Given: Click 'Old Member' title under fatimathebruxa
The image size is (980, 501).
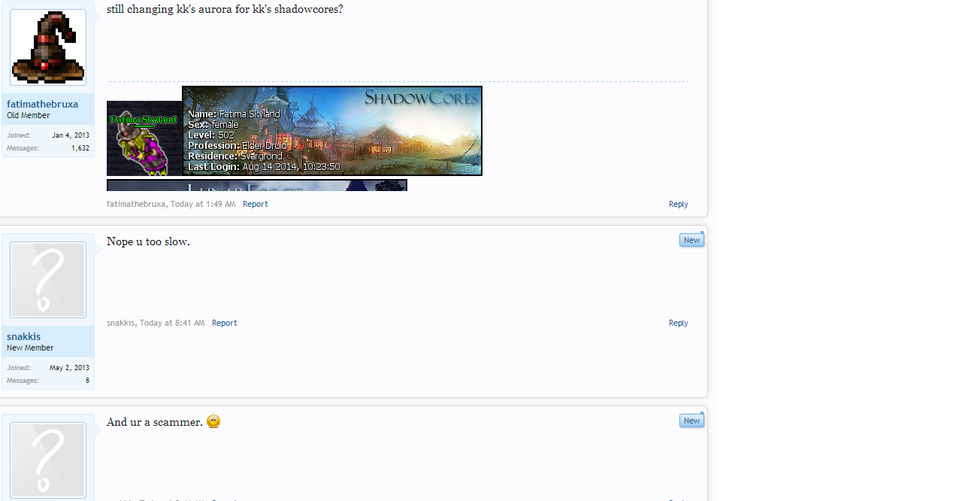Looking at the screenshot, I should pyautogui.click(x=29, y=116).
